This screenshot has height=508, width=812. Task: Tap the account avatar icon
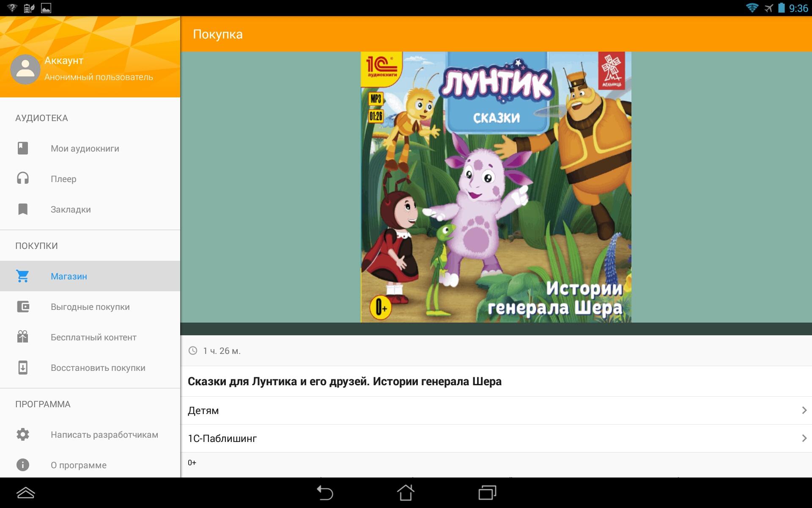25,69
